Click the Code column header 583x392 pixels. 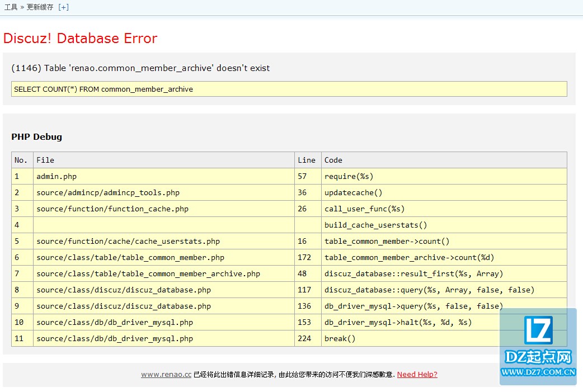[x=444, y=160]
